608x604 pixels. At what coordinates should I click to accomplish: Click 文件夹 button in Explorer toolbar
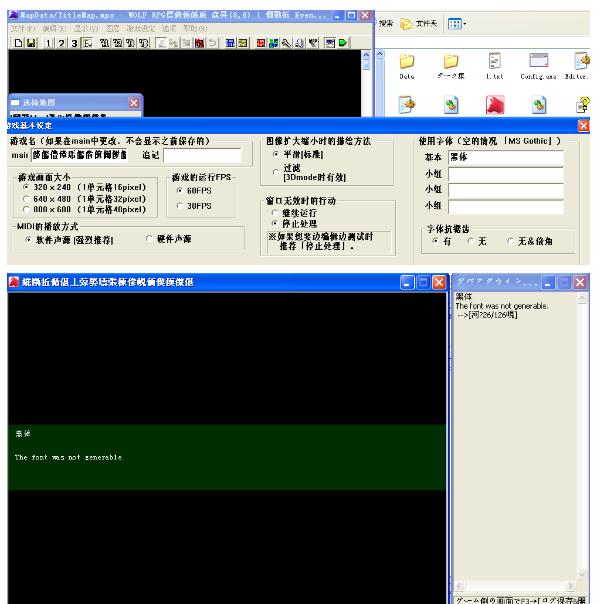[419, 24]
